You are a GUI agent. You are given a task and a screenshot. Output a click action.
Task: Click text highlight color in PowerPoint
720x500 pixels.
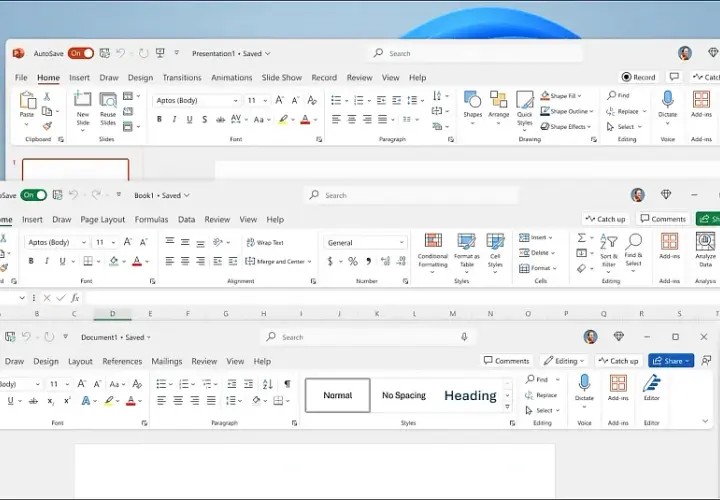283,119
